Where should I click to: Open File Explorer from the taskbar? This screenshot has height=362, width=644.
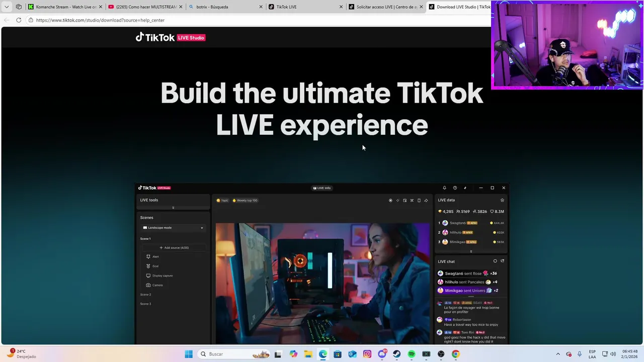pyautogui.click(x=308, y=354)
